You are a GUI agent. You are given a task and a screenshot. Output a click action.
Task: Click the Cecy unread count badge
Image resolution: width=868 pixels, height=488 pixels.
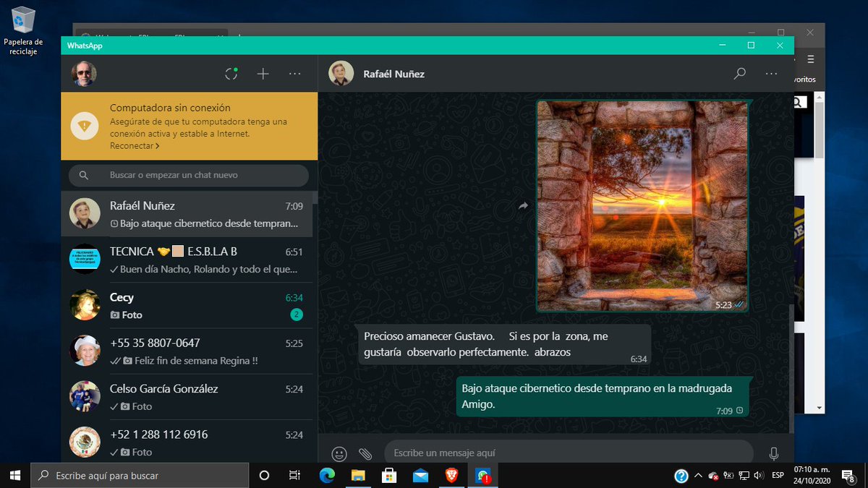[297, 314]
